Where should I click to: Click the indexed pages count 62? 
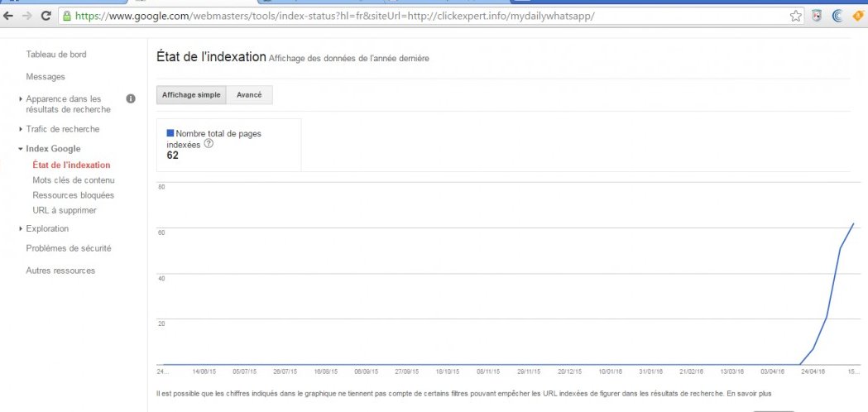[172, 155]
